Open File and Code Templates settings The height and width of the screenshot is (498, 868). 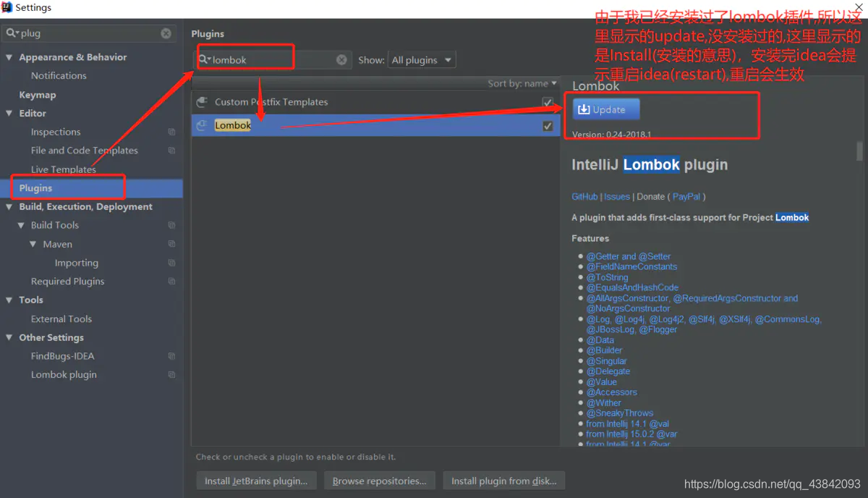click(84, 151)
